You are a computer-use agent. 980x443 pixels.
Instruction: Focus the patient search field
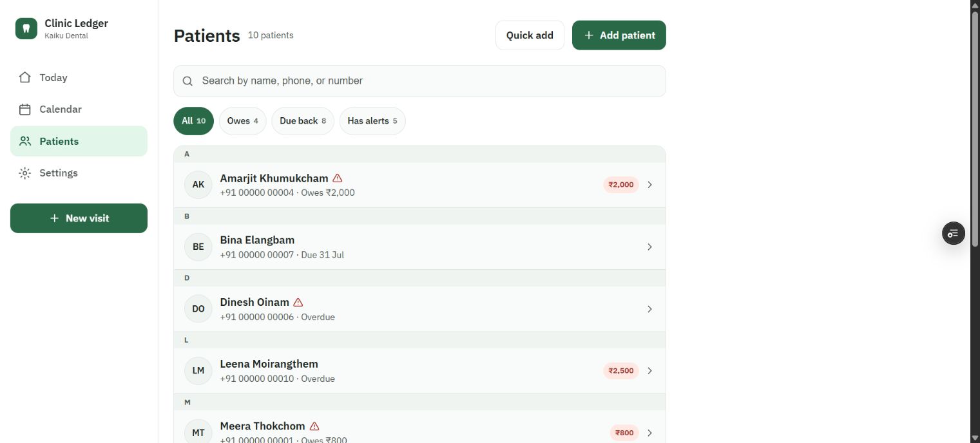pyautogui.click(x=419, y=81)
